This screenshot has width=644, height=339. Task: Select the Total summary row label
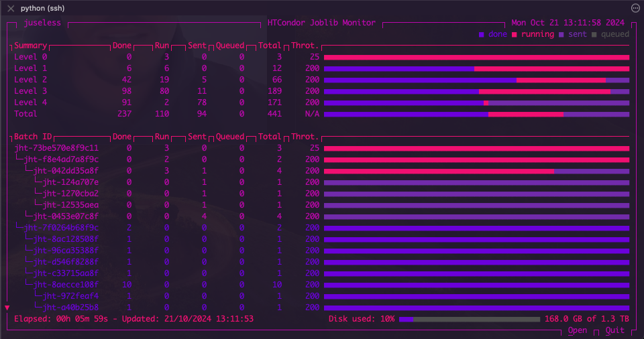tap(25, 114)
